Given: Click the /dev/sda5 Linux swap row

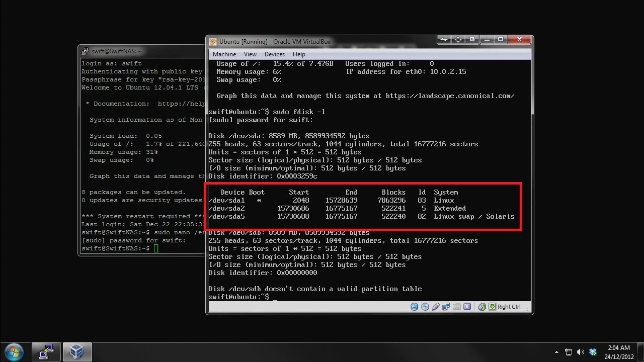Looking at the screenshot, I should (361, 216).
